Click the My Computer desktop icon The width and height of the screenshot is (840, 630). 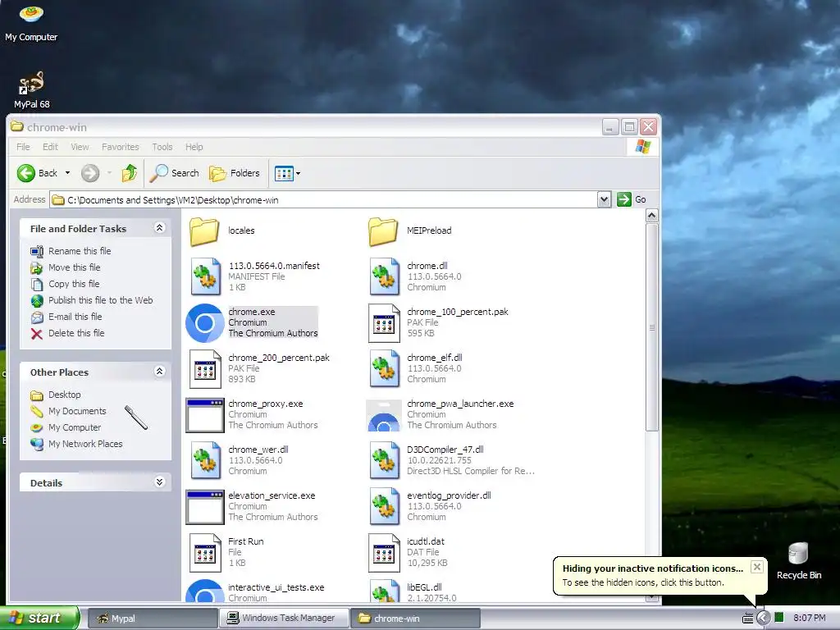[31, 22]
